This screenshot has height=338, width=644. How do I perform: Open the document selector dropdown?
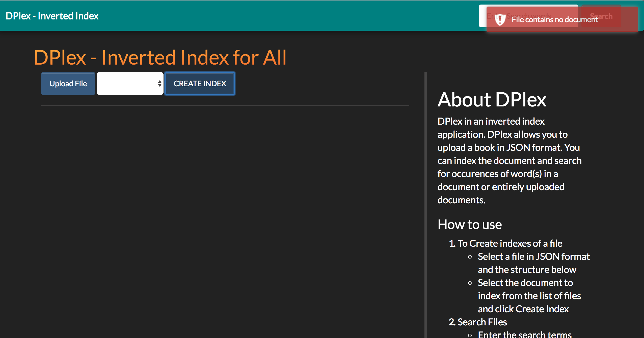click(130, 84)
